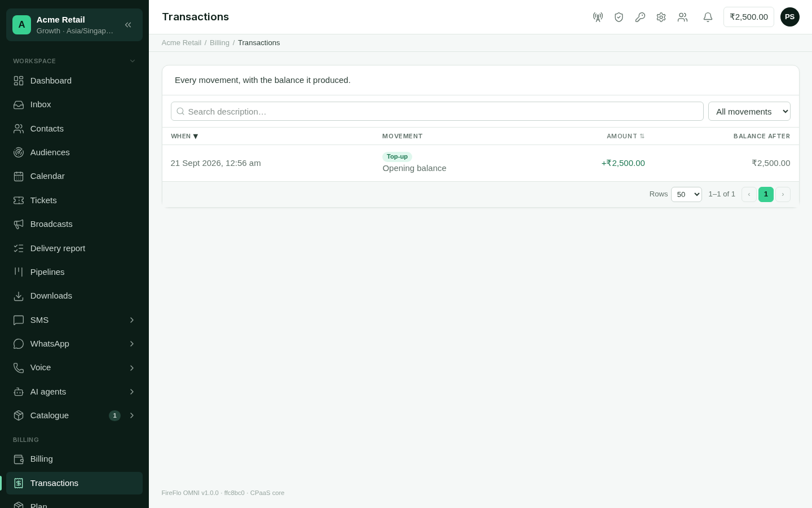Go to page 1 in pagination
The image size is (812, 508).
tap(766, 194)
